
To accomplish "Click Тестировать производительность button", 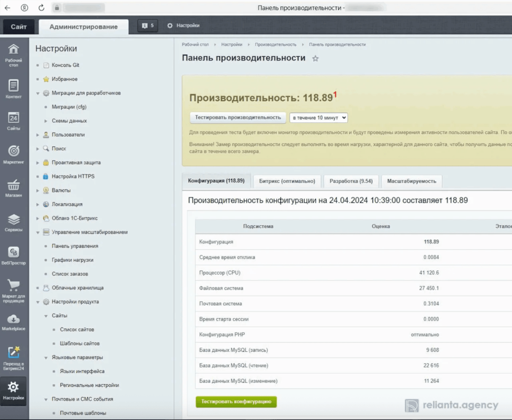I will coord(238,118).
